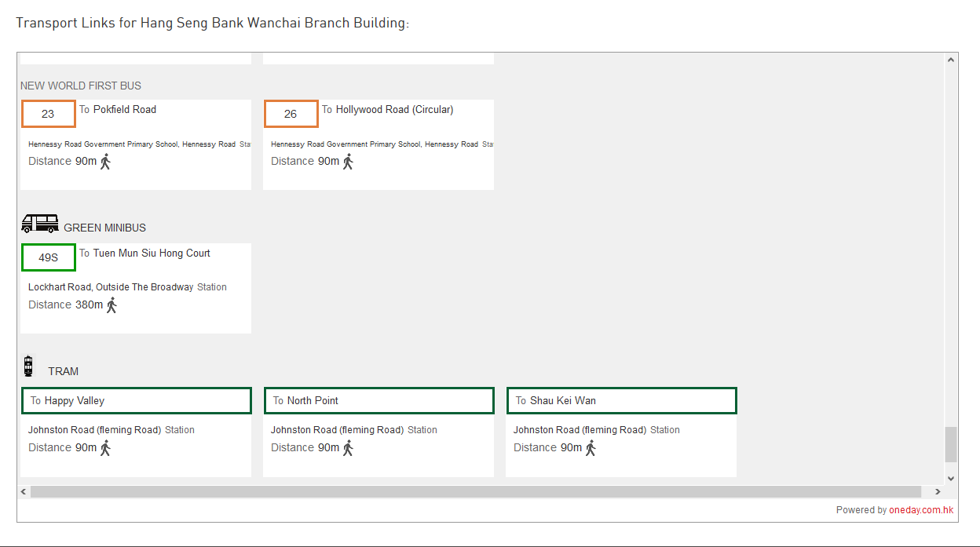Click destination text Tuen Mun Siu Hong Court
Viewport: 980px width, 547px height.
pos(152,253)
